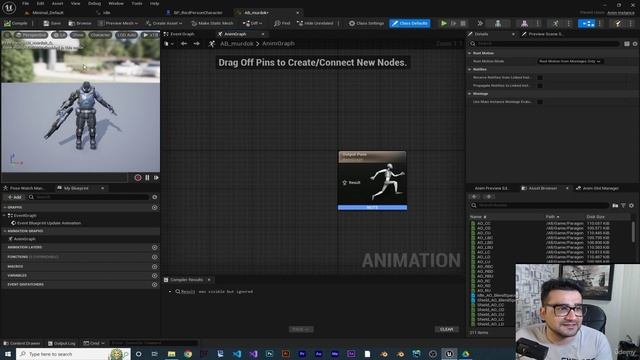Open the Root Motion Mode dropdown
The width and height of the screenshot is (640, 360).
pos(570,61)
